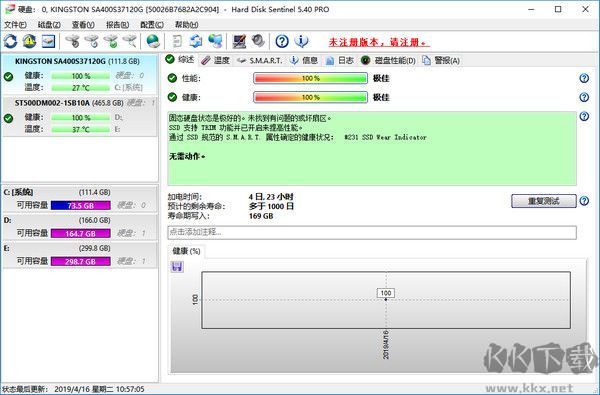Open the 日志 tab
The image size is (600, 395).
tap(339, 60)
